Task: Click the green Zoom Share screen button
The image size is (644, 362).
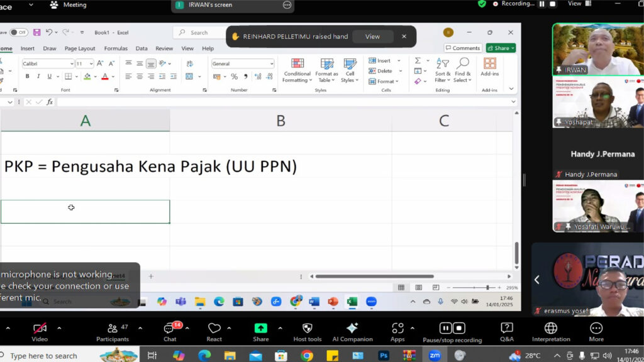Action: point(261,332)
